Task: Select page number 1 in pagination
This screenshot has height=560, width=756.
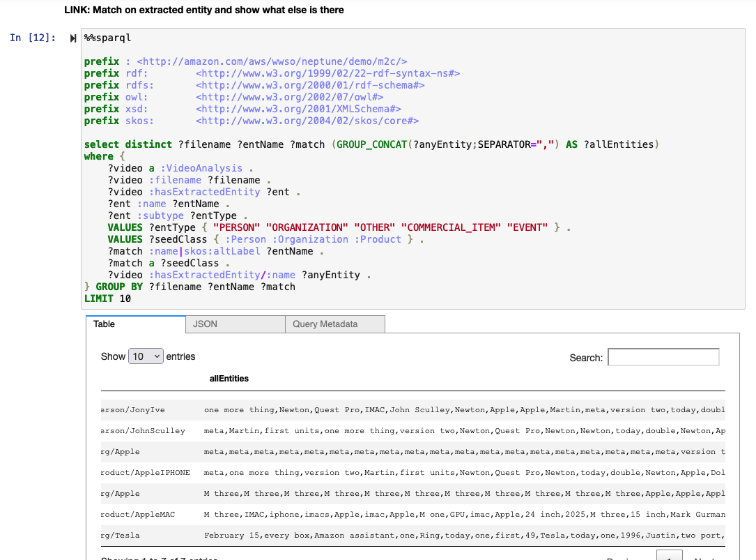Action: pyautogui.click(x=670, y=557)
